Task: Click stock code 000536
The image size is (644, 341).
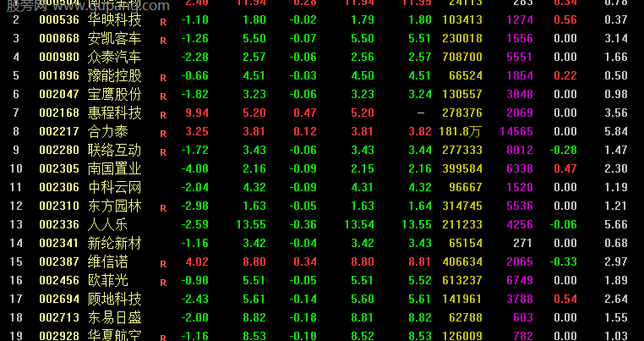Action: (x=59, y=19)
